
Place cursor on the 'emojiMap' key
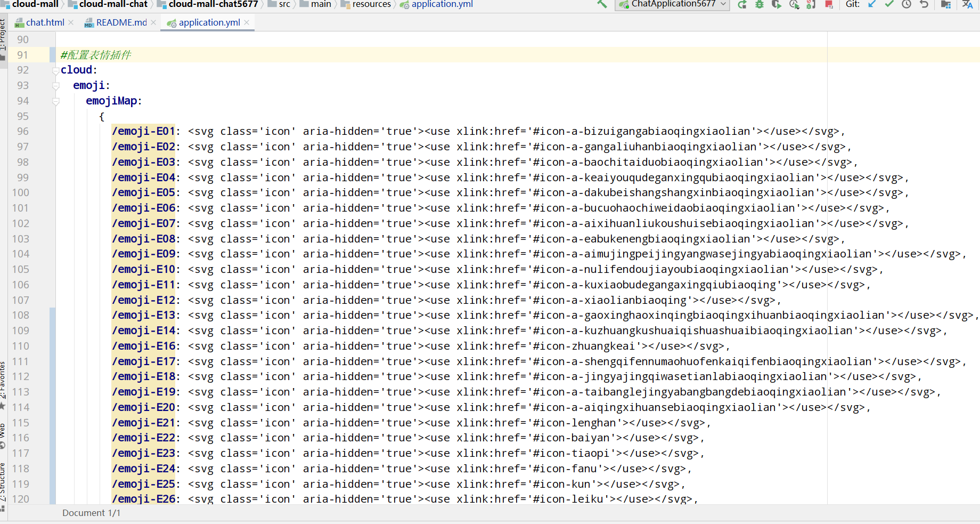tap(111, 101)
